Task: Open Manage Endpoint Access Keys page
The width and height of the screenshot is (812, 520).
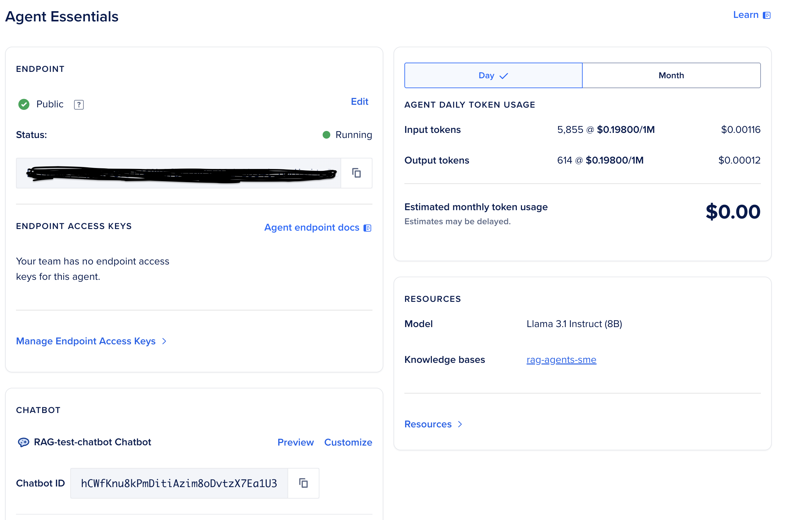Action: tap(86, 341)
